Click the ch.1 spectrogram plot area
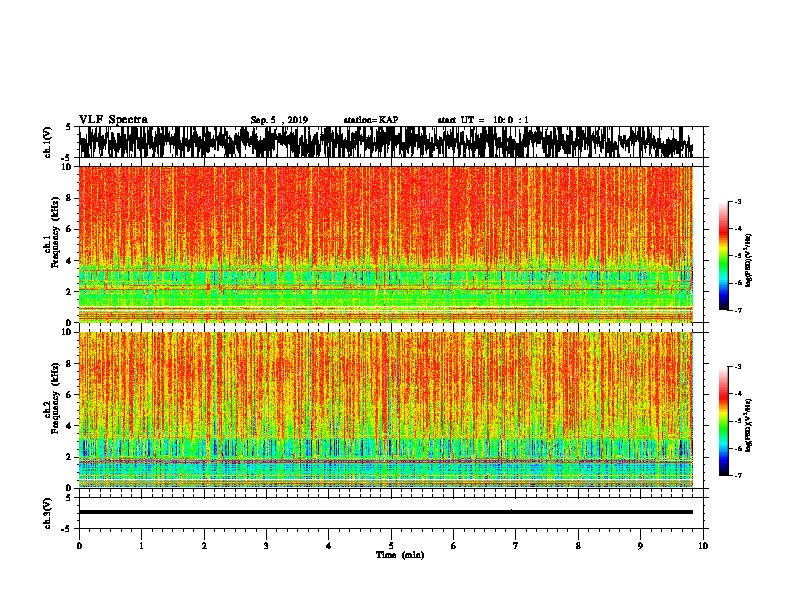This screenshot has width=792, height=612. 385,244
